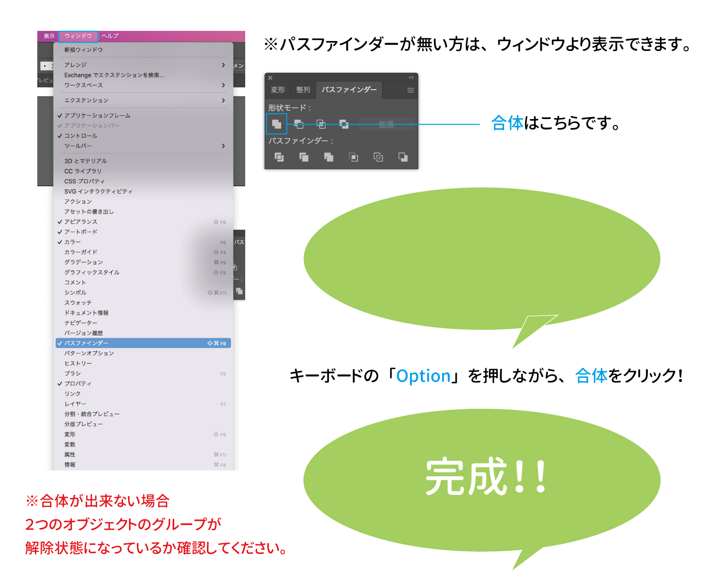Click the シンボル menu item

143,293
